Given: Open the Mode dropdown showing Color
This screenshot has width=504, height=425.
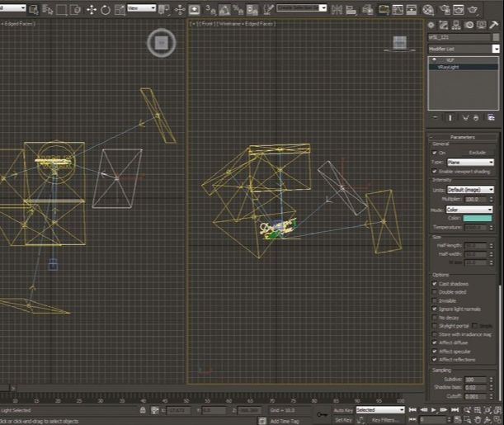Looking at the screenshot, I should click(469, 210).
